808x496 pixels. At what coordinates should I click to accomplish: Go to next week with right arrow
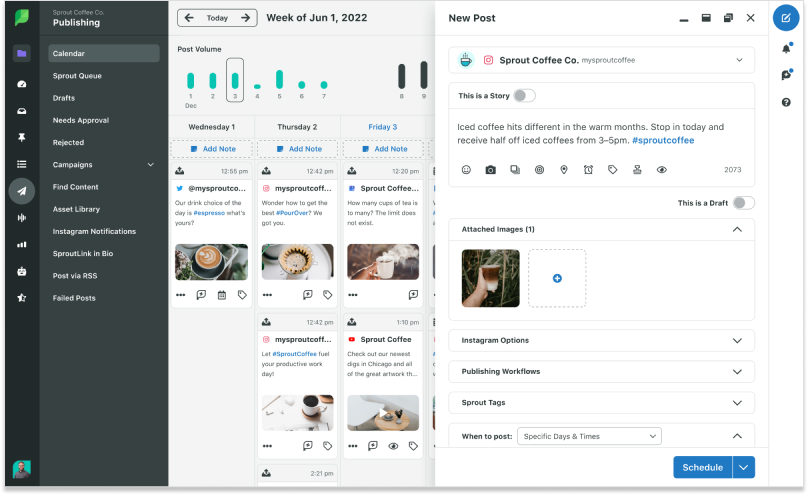pyautogui.click(x=246, y=18)
